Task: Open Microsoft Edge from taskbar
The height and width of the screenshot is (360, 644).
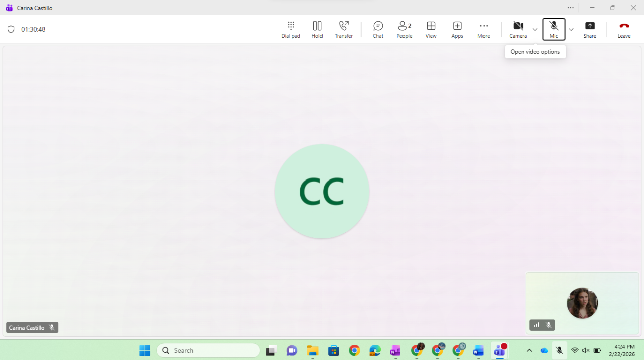Action: tap(375, 350)
